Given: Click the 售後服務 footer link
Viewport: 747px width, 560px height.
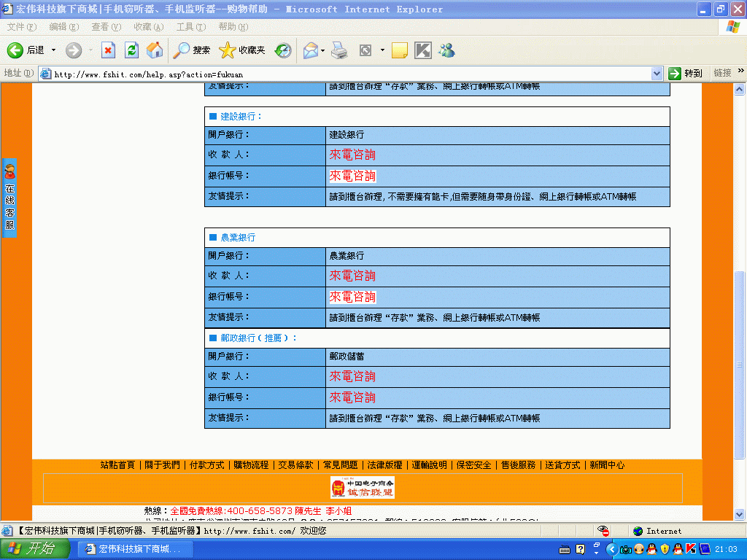Looking at the screenshot, I should coord(517,465).
